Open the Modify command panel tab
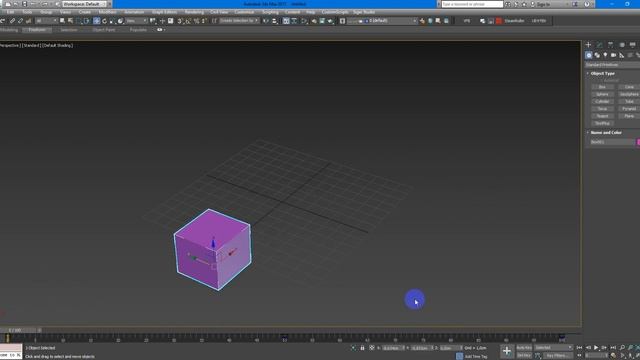The image size is (640, 360). point(600,44)
